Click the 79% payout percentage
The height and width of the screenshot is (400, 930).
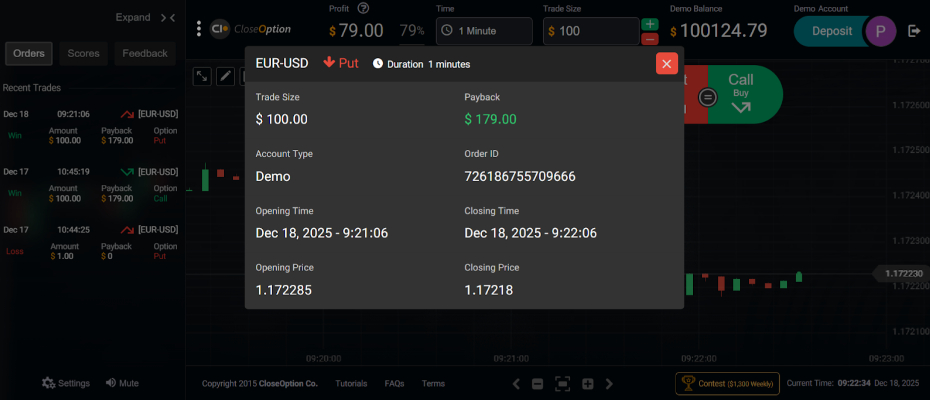pos(412,31)
